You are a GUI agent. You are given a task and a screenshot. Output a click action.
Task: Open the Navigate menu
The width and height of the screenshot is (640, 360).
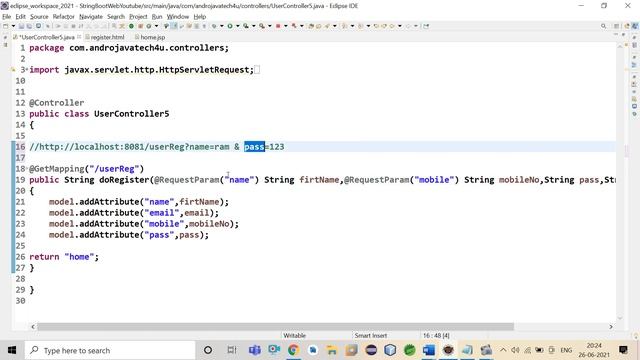tap(91, 17)
